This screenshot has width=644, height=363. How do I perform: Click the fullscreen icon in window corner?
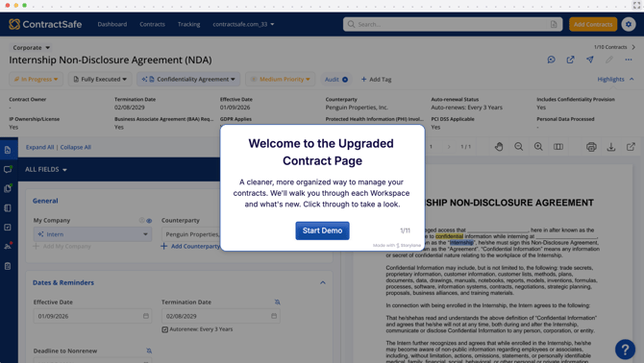(636, 6)
